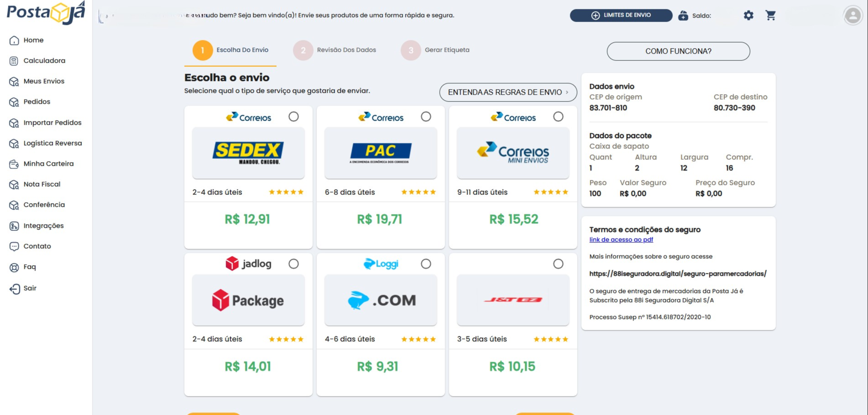
Task: Open Importar Pedidos menu item
Action: pos(53,123)
